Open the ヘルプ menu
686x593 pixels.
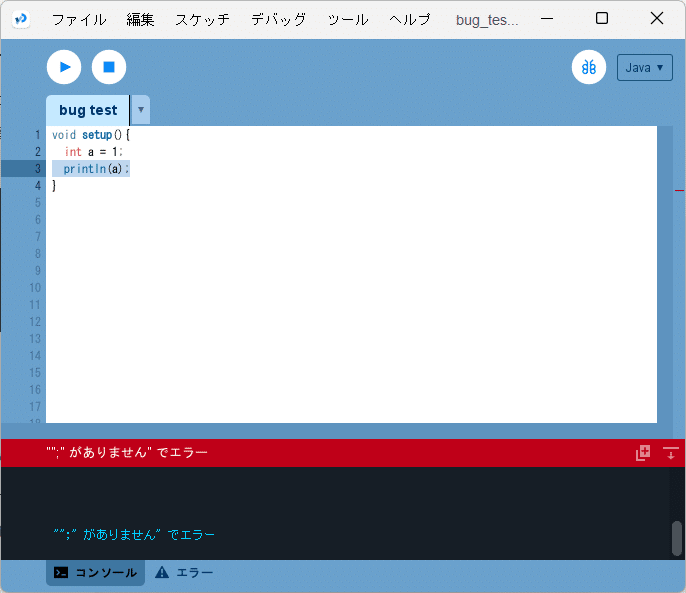coord(410,20)
